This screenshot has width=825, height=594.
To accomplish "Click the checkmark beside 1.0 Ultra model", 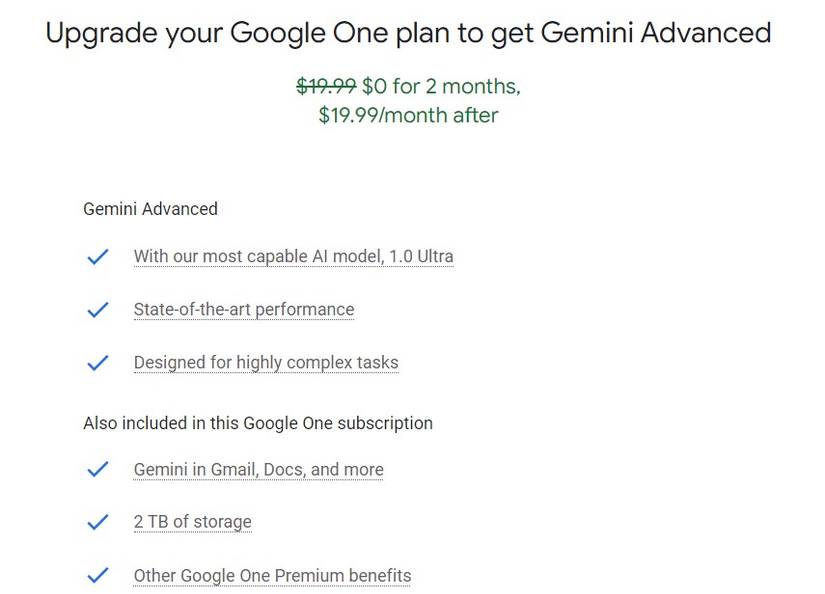I will click(x=97, y=257).
